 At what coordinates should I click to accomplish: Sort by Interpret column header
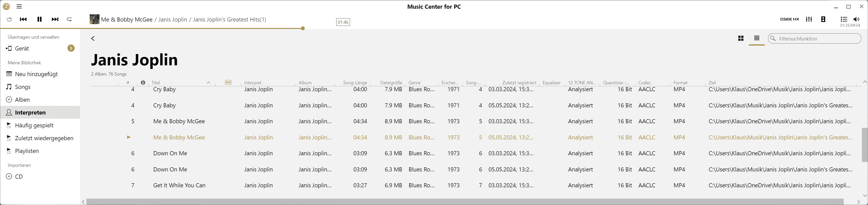click(253, 83)
